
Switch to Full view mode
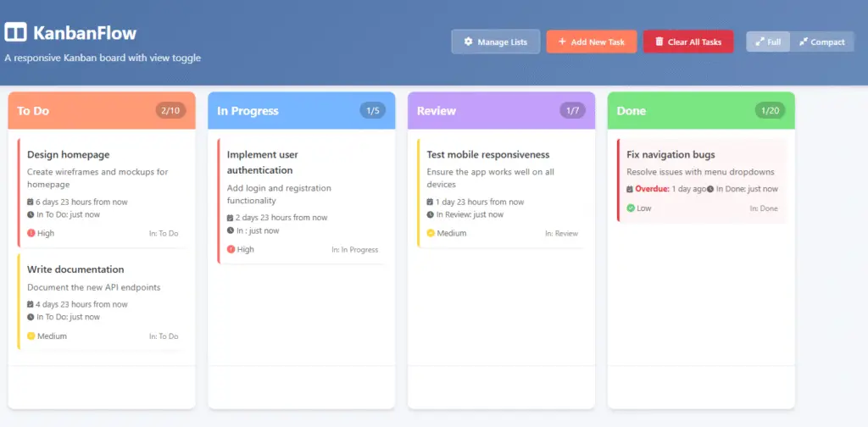click(x=768, y=42)
